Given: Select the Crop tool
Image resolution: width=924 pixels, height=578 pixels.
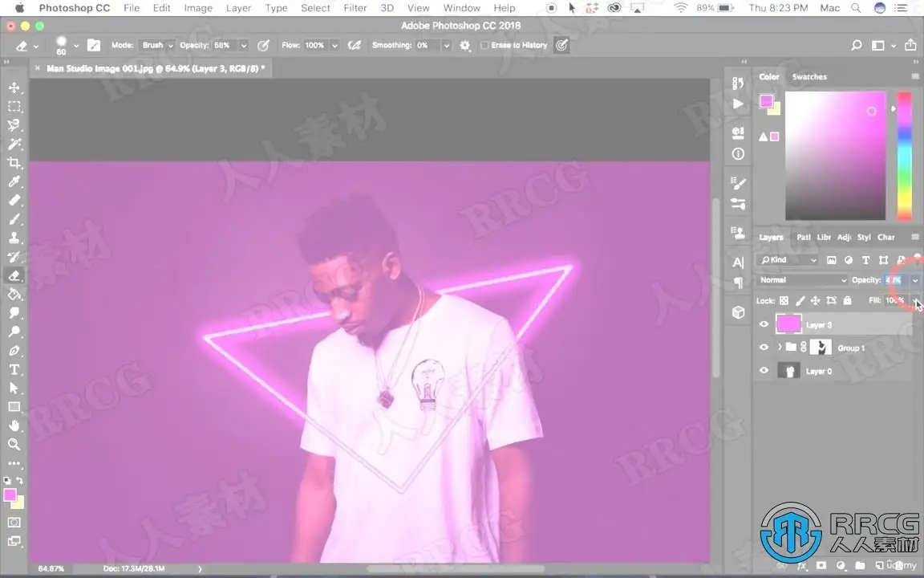Looking at the screenshot, I should (x=14, y=163).
